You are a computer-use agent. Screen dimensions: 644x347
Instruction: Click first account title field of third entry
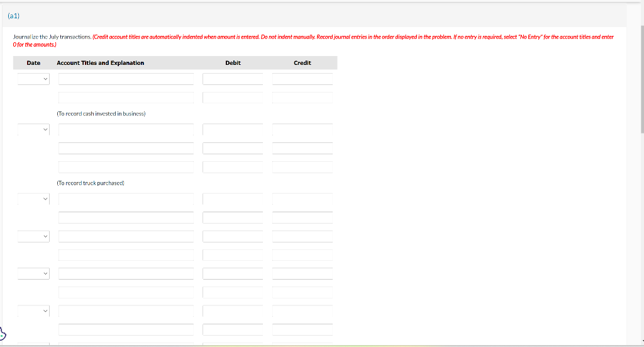[x=126, y=199]
